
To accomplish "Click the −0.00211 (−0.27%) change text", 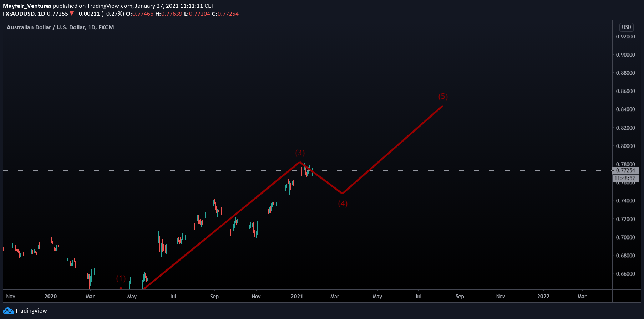I will pyautogui.click(x=100, y=14).
